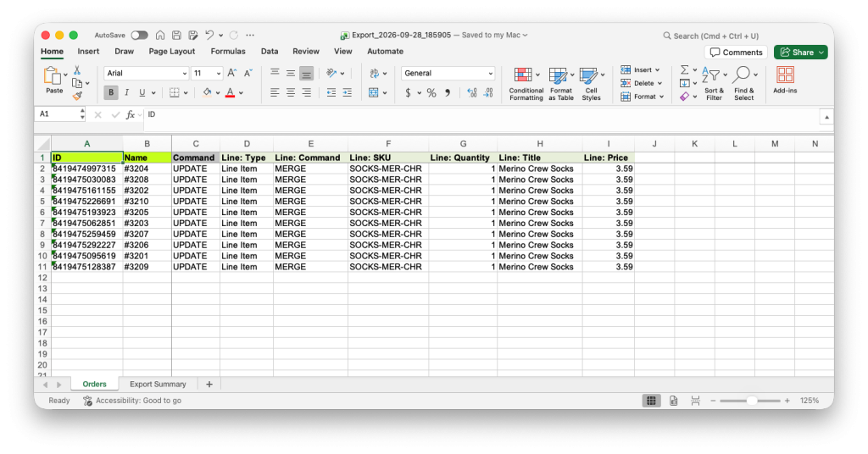This screenshot has height=454, width=868.
Task: Click the zoom slider handle
Action: 751,401
